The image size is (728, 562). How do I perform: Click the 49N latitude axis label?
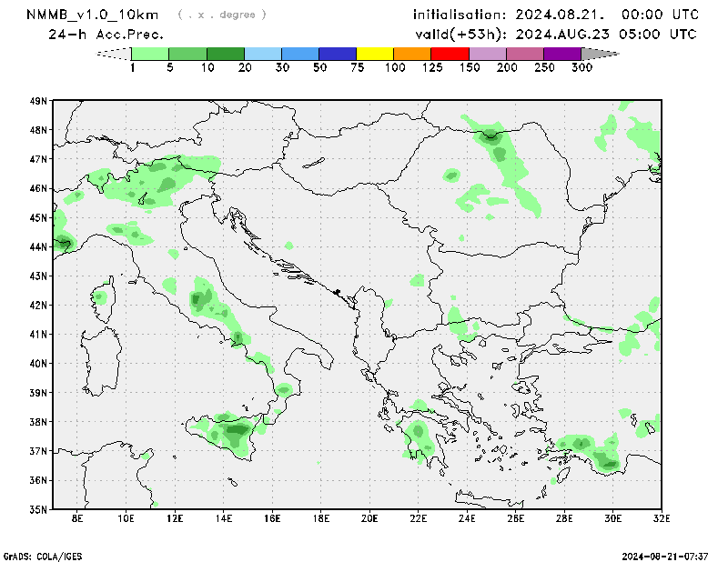click(x=39, y=101)
